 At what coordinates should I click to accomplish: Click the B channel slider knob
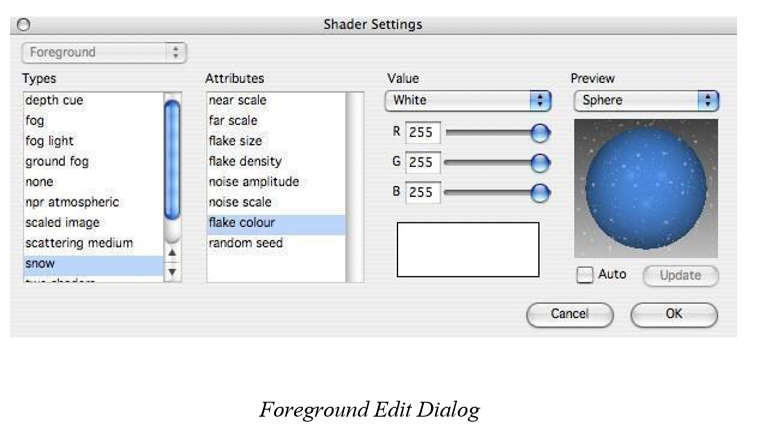(x=540, y=193)
